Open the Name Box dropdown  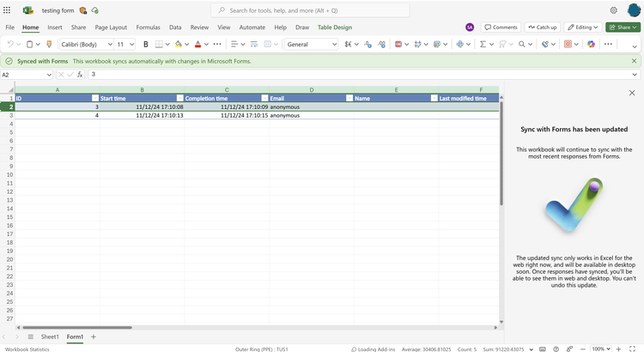pyautogui.click(x=49, y=75)
